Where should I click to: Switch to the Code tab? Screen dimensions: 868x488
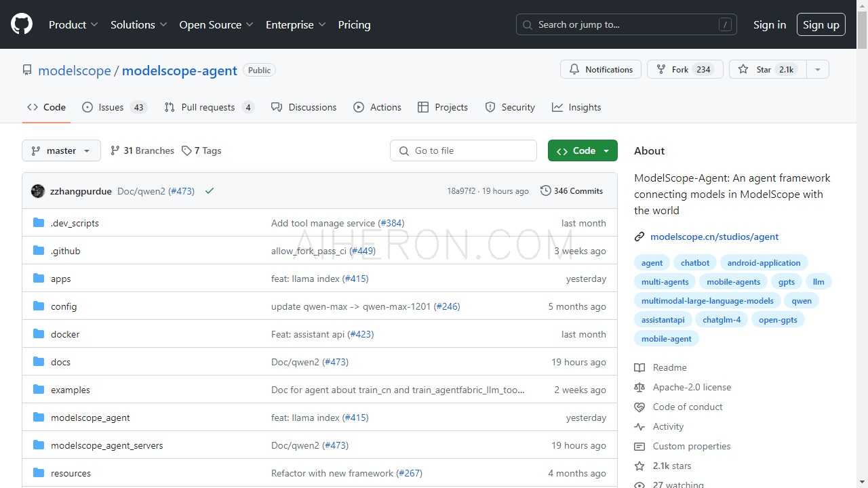[x=46, y=107]
